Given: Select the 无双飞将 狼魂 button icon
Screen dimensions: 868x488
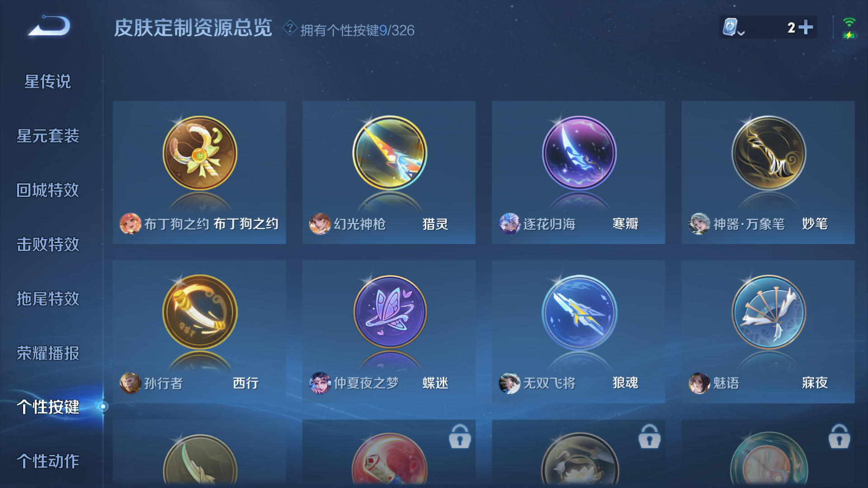Looking at the screenshot, I should pos(579,312).
